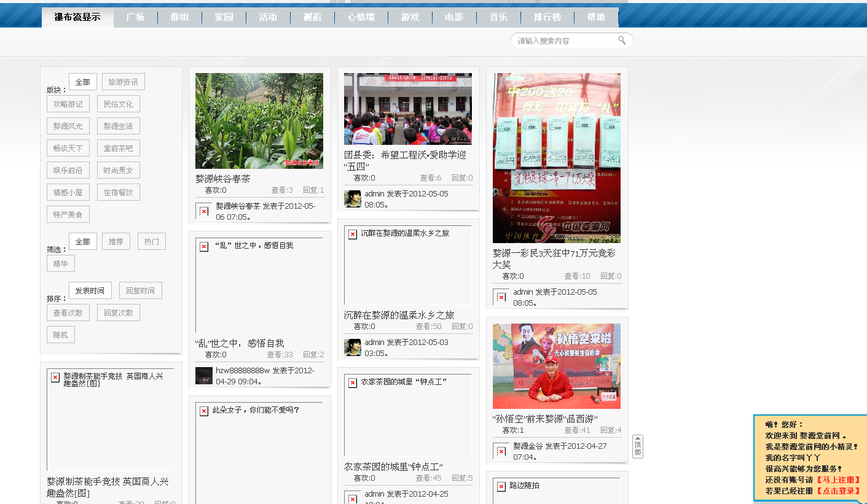Sort by 查看次数
The height and width of the screenshot is (504, 867).
[x=68, y=312]
